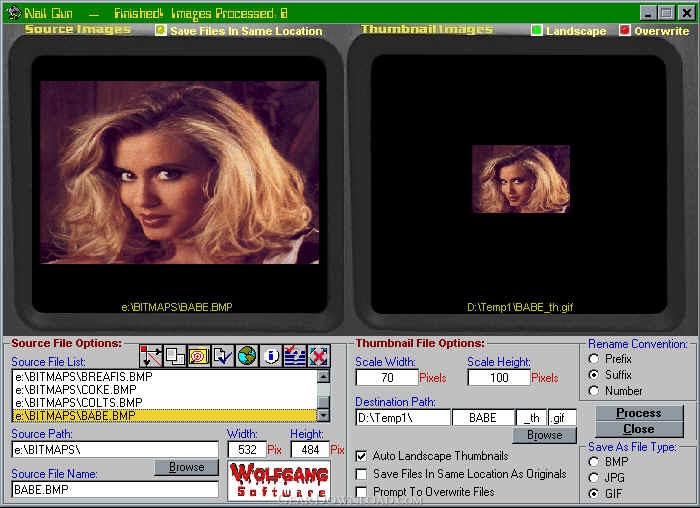Click the Scale Width input field

pyautogui.click(x=387, y=378)
